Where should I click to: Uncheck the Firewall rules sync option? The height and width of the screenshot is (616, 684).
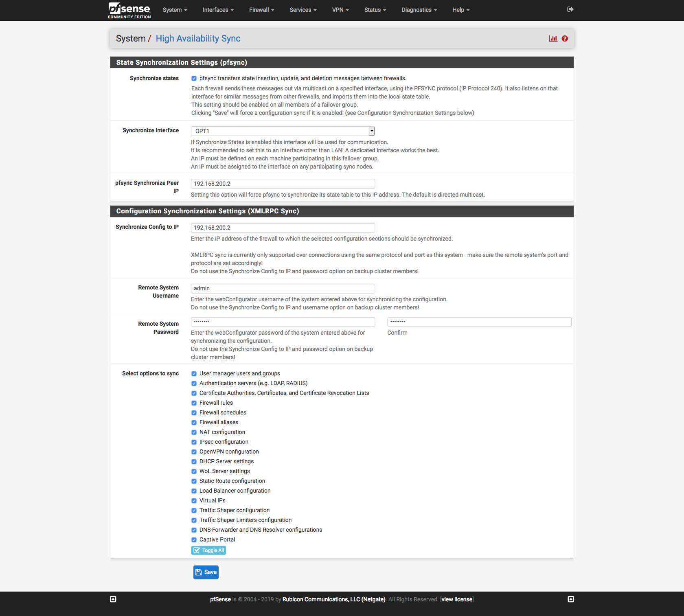(x=194, y=403)
